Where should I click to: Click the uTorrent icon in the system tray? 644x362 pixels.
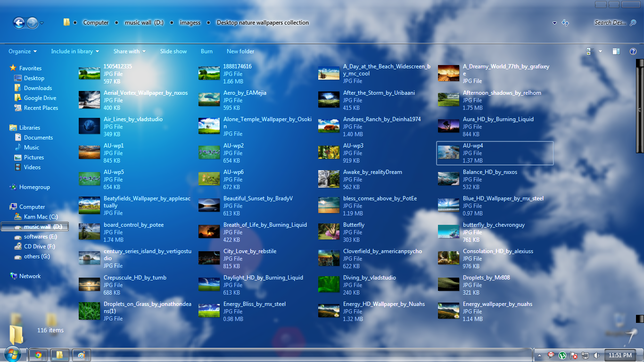coord(562,355)
